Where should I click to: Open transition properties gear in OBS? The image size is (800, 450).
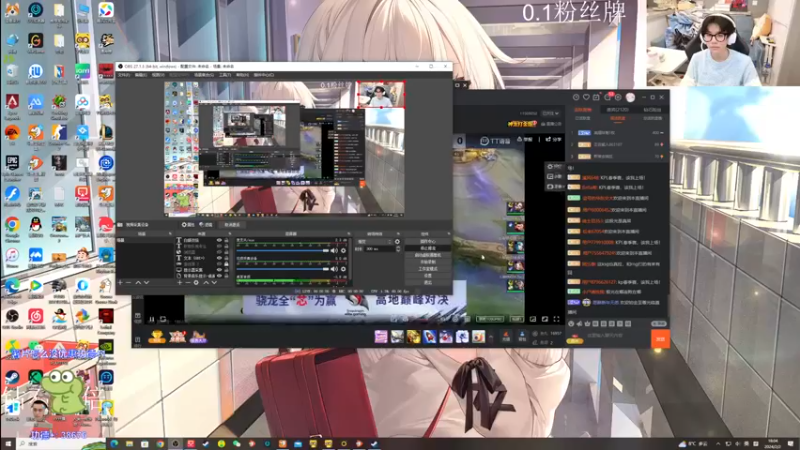pyautogui.click(x=397, y=241)
